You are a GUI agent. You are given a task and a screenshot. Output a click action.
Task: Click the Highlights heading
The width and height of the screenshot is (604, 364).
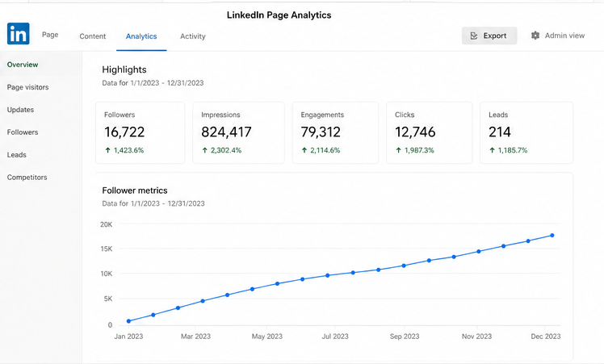(x=124, y=69)
